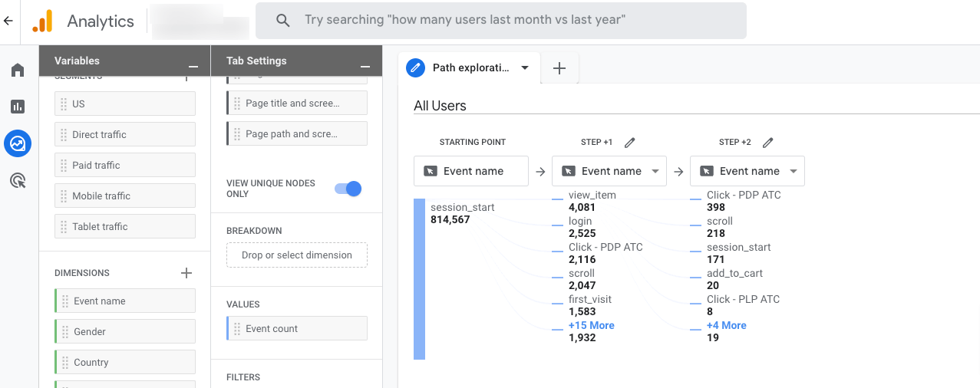The height and width of the screenshot is (388, 980).
Task: Select the Tablet traffic segment
Action: click(x=125, y=226)
